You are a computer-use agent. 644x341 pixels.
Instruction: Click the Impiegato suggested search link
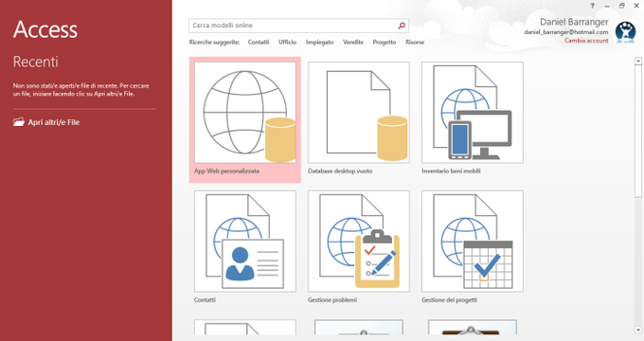coord(319,42)
